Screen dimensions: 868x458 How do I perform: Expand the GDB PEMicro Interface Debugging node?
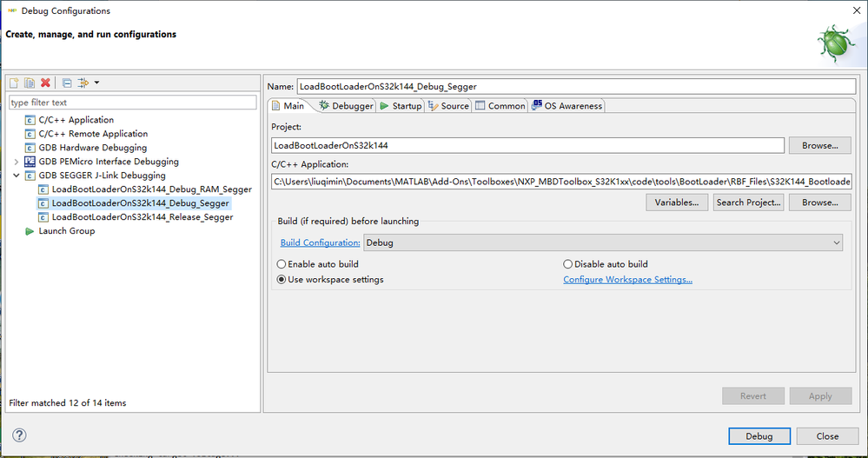point(17,162)
